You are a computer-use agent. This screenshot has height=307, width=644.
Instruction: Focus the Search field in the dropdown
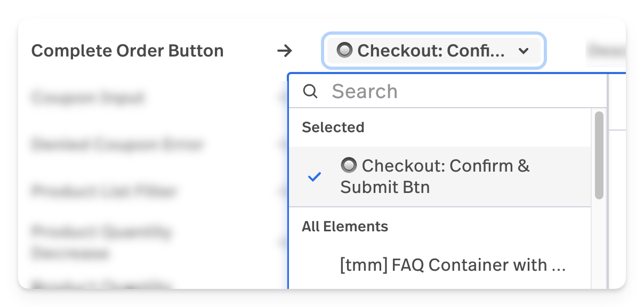tap(458, 92)
